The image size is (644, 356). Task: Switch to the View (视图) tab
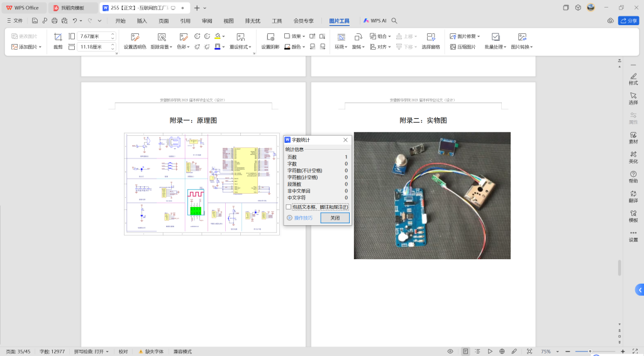(228, 21)
